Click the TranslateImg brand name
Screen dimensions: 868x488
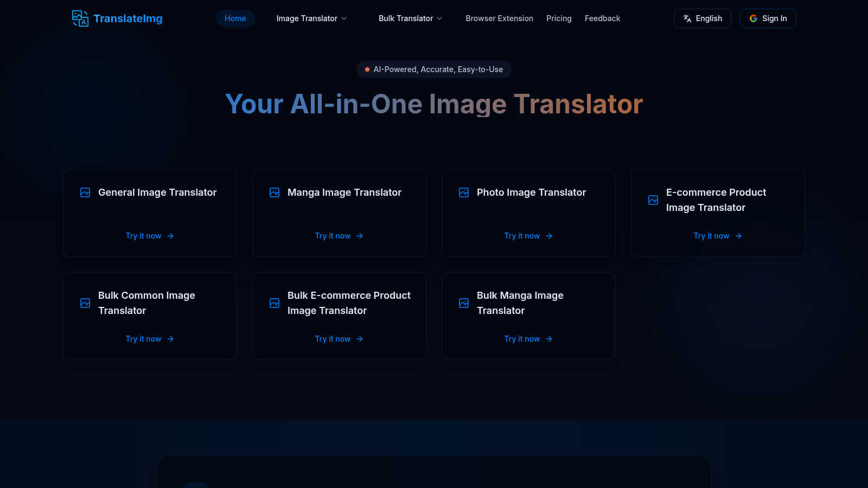[128, 18]
